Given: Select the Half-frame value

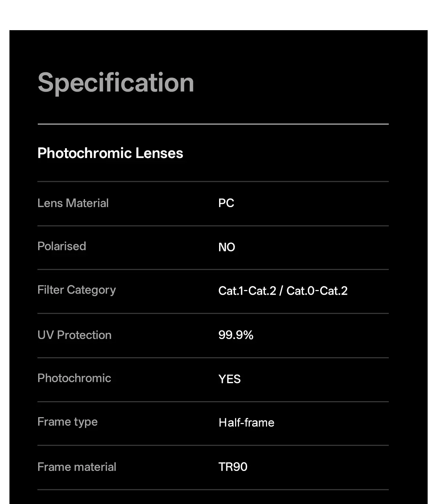Looking at the screenshot, I should point(246,423).
